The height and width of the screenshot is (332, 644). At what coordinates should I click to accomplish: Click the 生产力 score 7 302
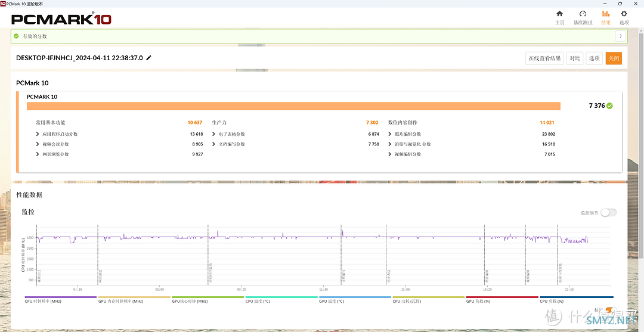(x=373, y=122)
